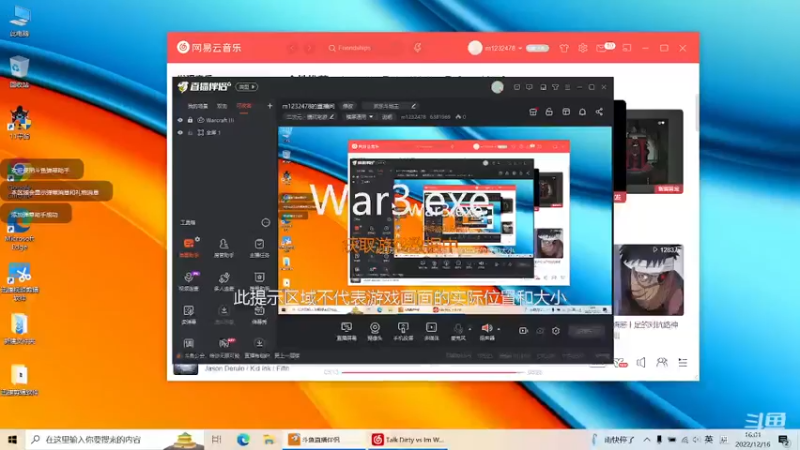Open Douyu companion user avatar
800x450 pixels.
(x=497, y=87)
